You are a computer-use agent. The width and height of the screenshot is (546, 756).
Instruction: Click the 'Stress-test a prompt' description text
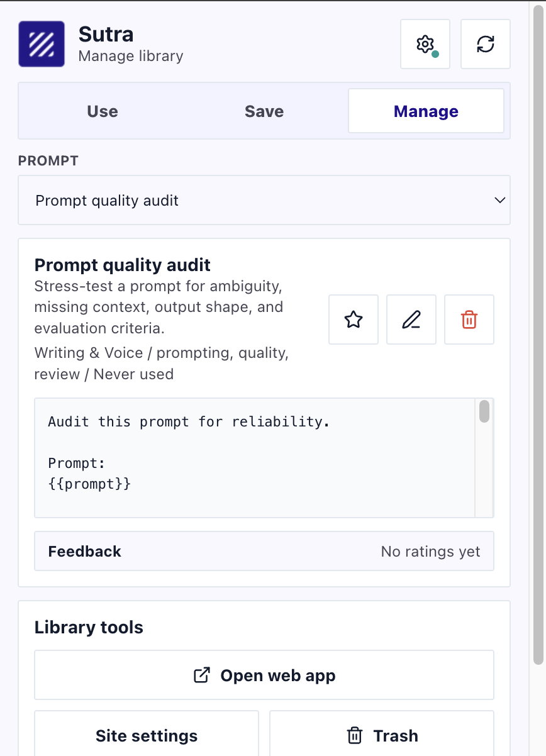[159, 308]
